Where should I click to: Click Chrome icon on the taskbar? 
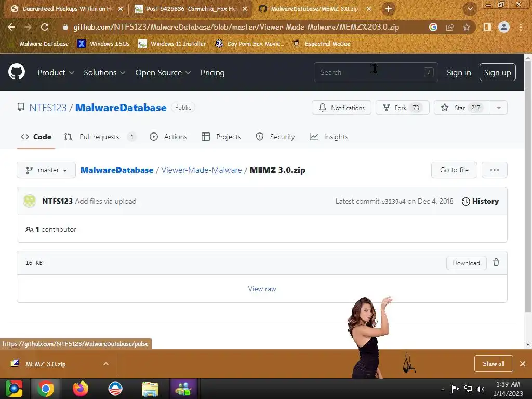(x=46, y=389)
